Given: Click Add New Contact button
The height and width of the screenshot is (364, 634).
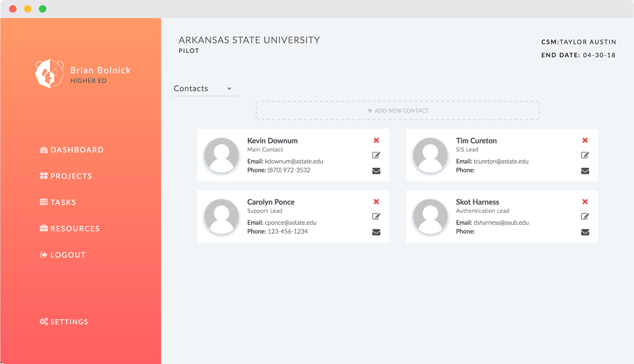Looking at the screenshot, I should coord(397,111).
